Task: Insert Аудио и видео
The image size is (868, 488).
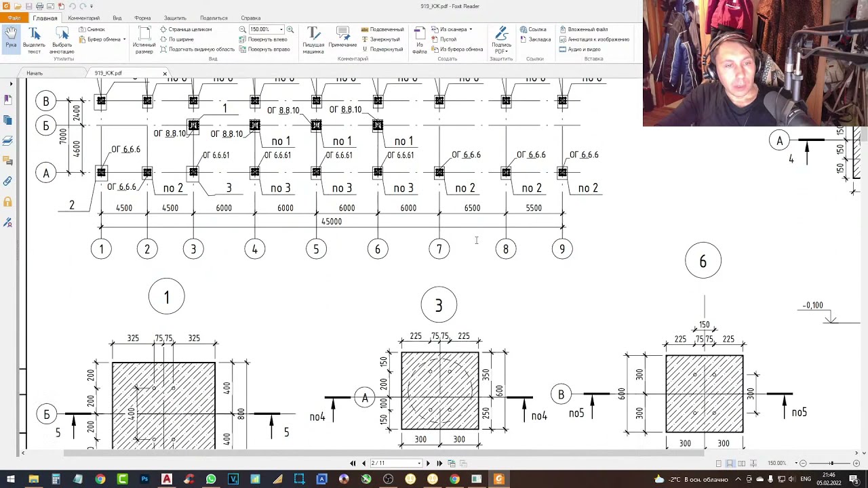Action: (580, 49)
